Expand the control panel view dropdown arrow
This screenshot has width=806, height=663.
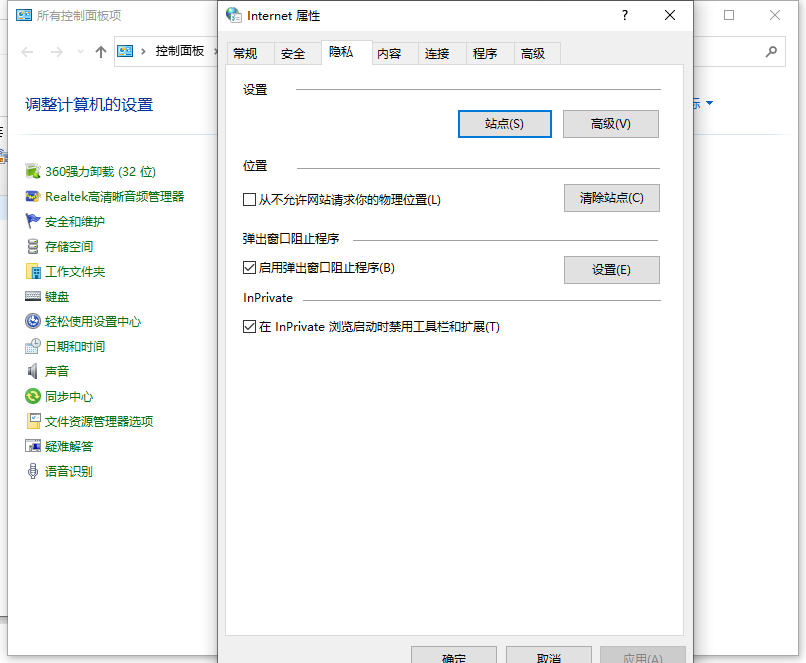click(709, 104)
